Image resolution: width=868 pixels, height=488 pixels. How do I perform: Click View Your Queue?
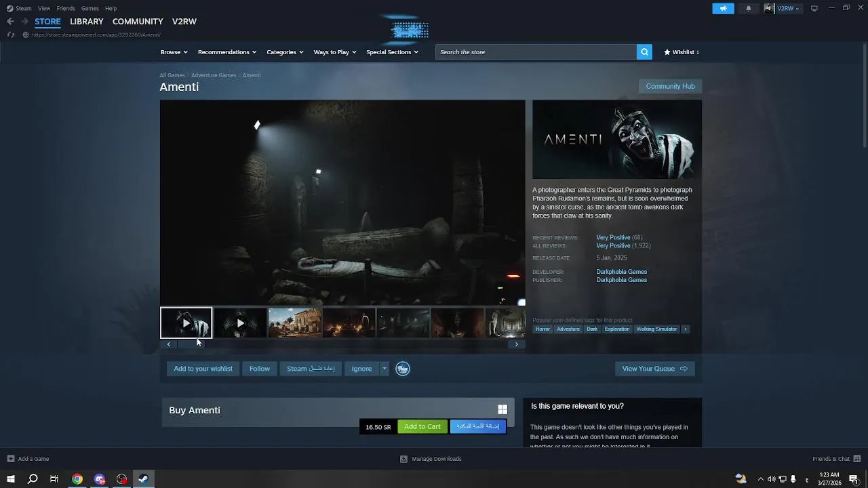pos(655,369)
